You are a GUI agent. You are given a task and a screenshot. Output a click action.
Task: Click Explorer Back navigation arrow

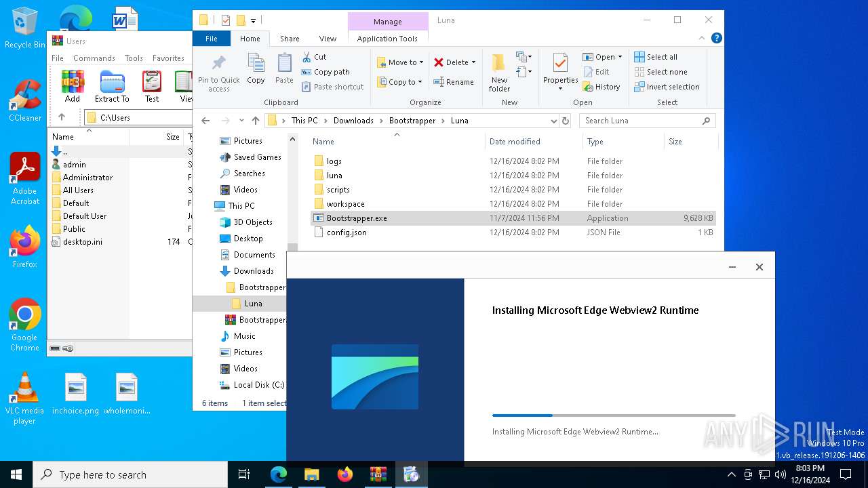[205, 121]
